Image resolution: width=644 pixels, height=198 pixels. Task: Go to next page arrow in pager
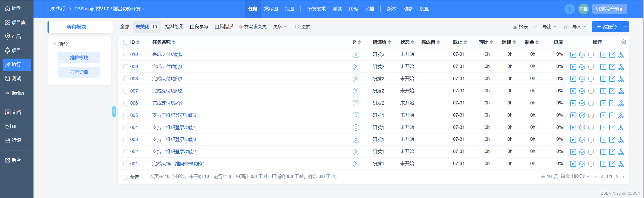617,177
